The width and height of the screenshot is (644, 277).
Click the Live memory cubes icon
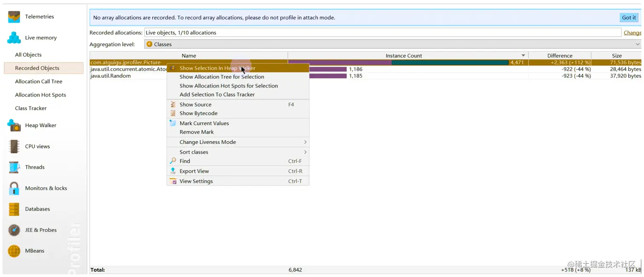pyautogui.click(x=14, y=38)
